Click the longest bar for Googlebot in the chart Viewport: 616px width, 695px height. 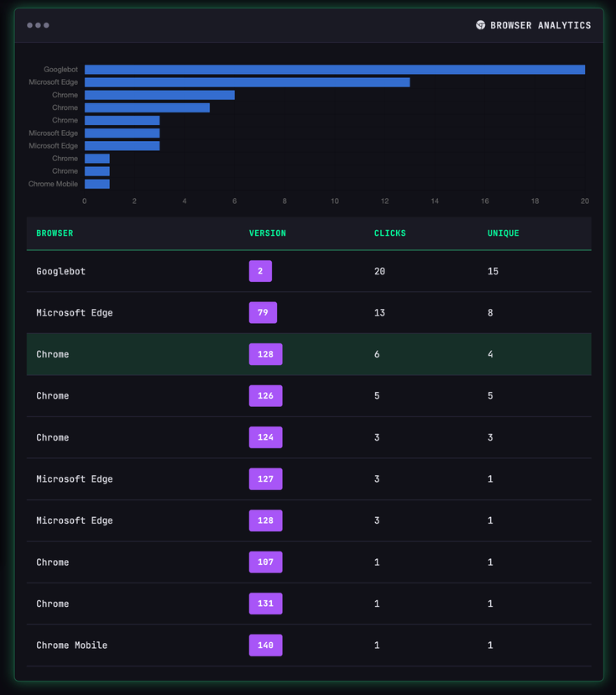pyautogui.click(x=334, y=69)
